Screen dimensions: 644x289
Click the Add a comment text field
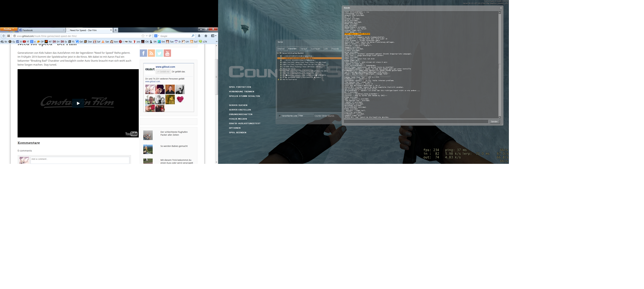coord(80,160)
